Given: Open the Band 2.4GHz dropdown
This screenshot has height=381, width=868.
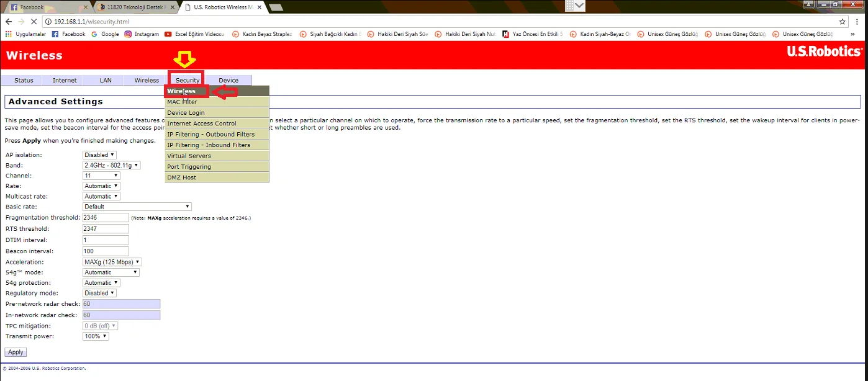Looking at the screenshot, I should click(112, 166).
